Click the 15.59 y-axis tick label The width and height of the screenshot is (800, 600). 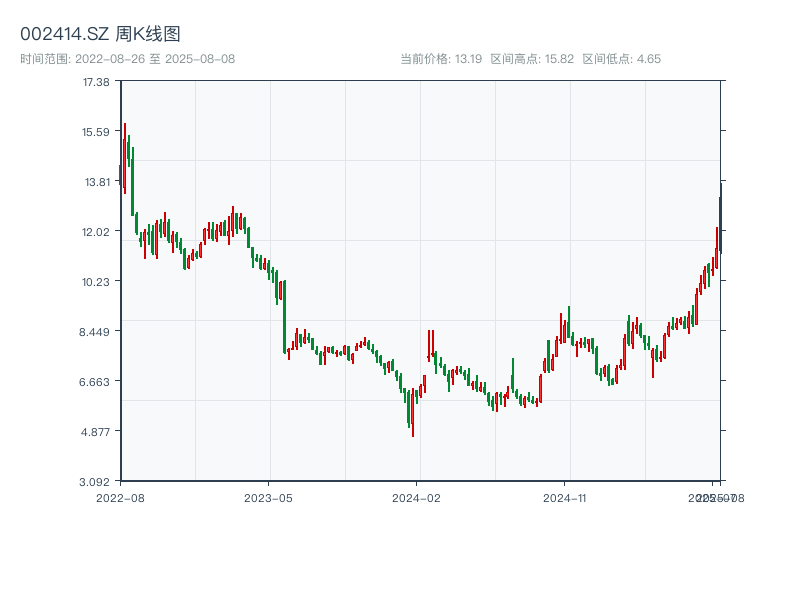(x=96, y=132)
